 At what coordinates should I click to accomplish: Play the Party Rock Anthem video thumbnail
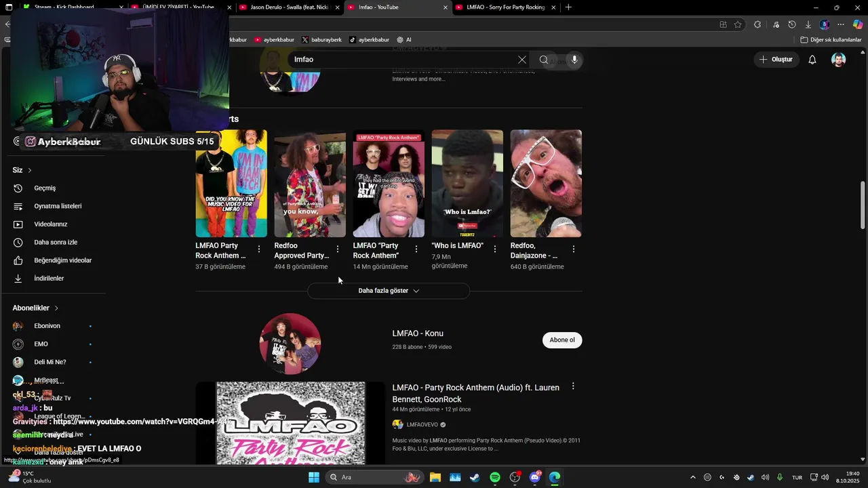coord(290,423)
